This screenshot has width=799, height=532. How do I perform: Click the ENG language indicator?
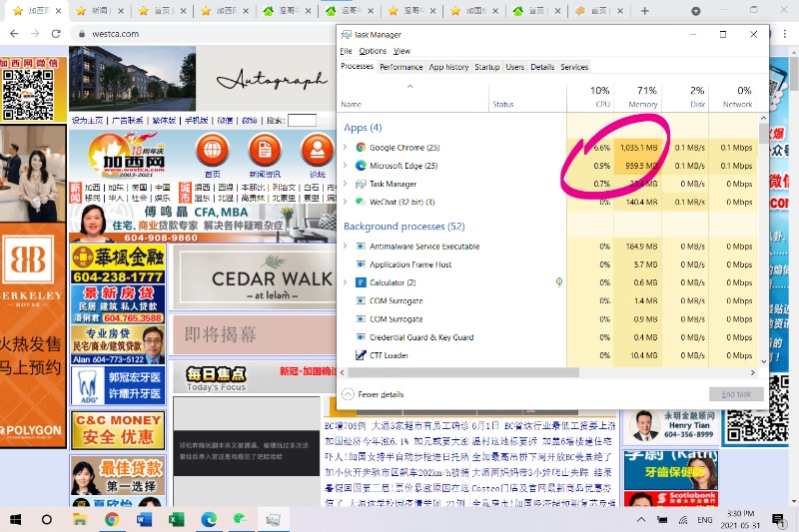click(705, 520)
